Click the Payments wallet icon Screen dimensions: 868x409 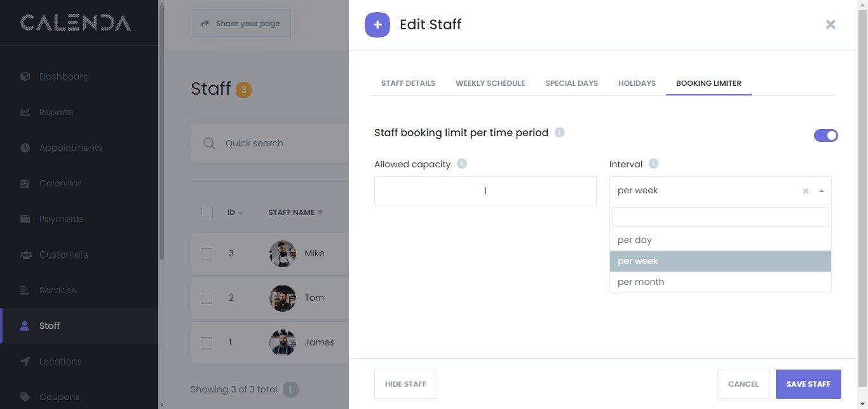tap(25, 219)
